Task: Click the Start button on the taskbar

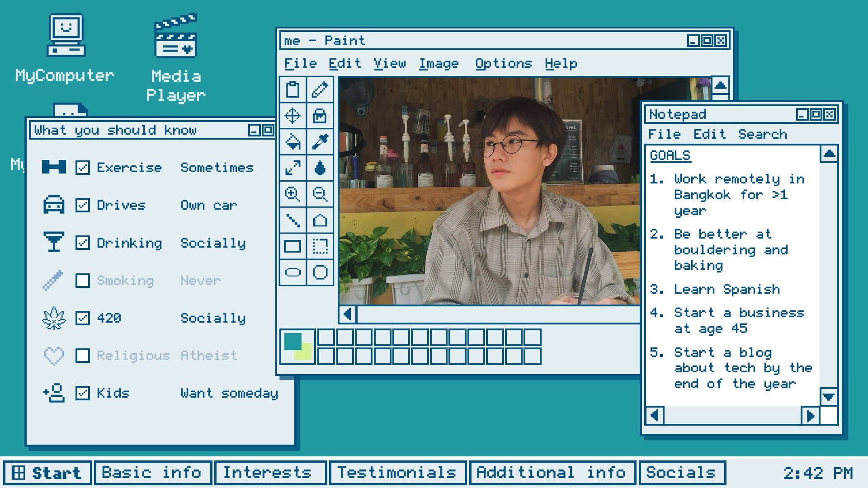Action: coord(47,473)
